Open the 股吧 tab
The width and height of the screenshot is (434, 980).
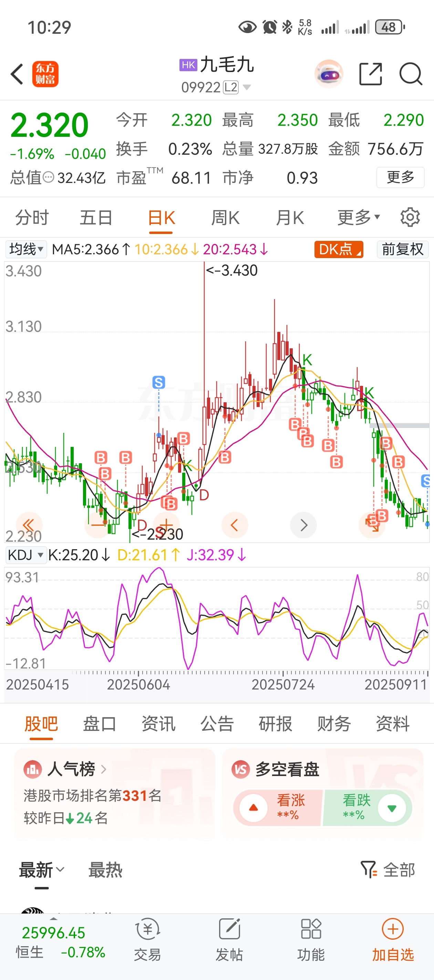pos(41,724)
